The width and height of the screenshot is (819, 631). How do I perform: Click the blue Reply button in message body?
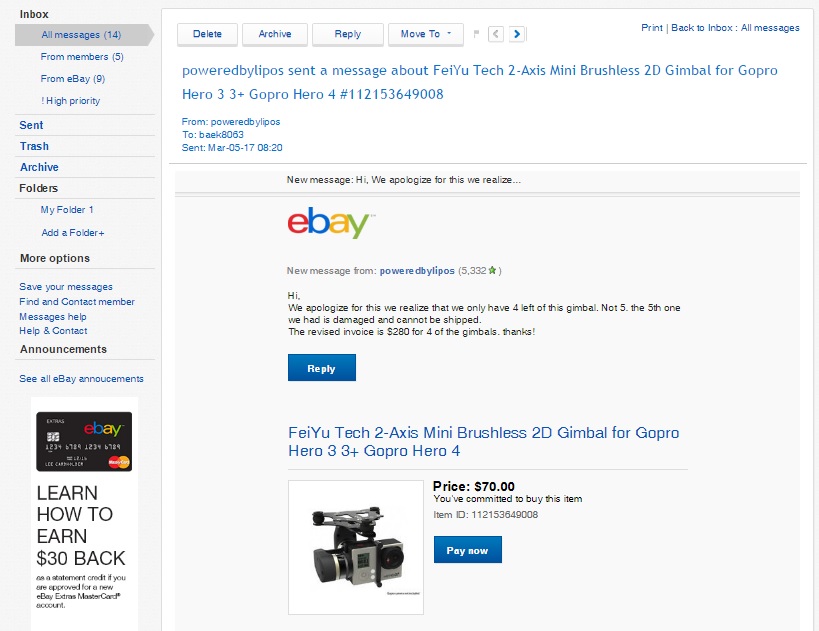(321, 368)
